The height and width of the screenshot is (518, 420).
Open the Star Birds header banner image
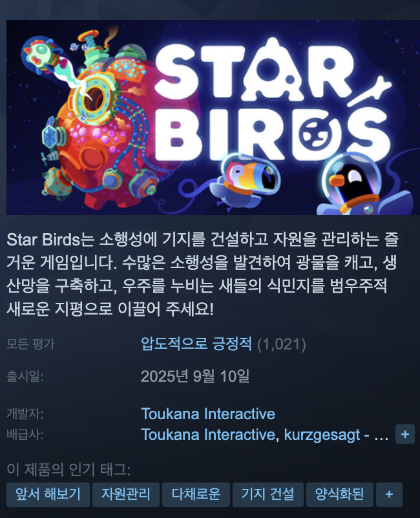click(213, 118)
